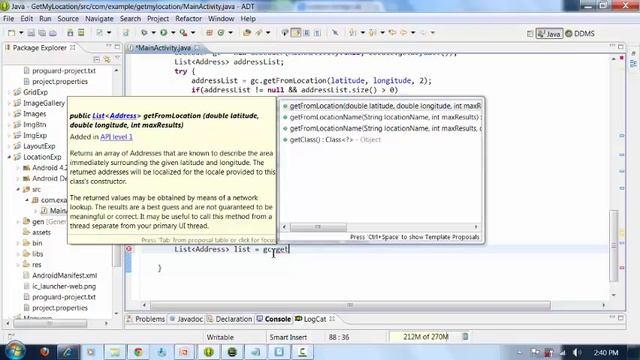Viewport: 640px width, 360px height.
Task: Open dropdown arrow next to Run icon
Action: [x=173, y=33]
